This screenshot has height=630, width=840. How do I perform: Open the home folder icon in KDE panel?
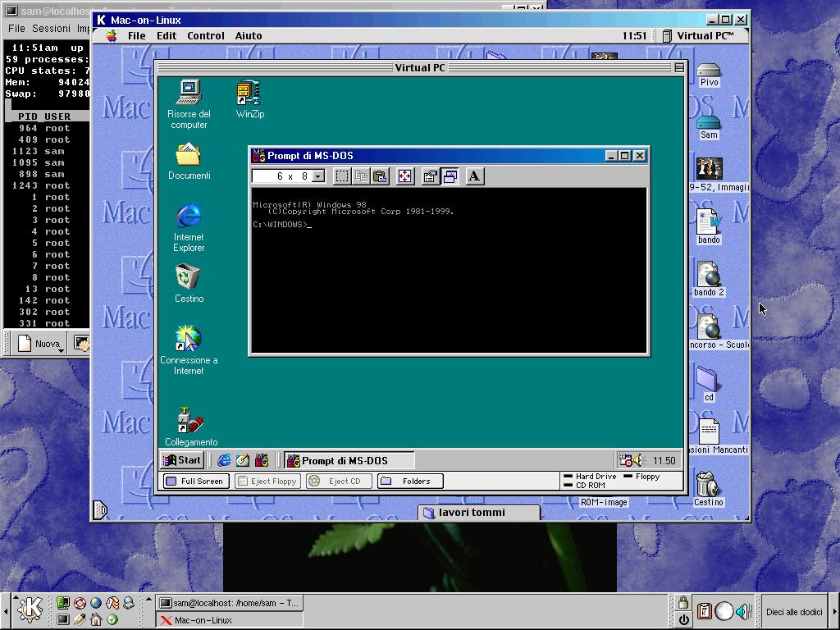96,619
